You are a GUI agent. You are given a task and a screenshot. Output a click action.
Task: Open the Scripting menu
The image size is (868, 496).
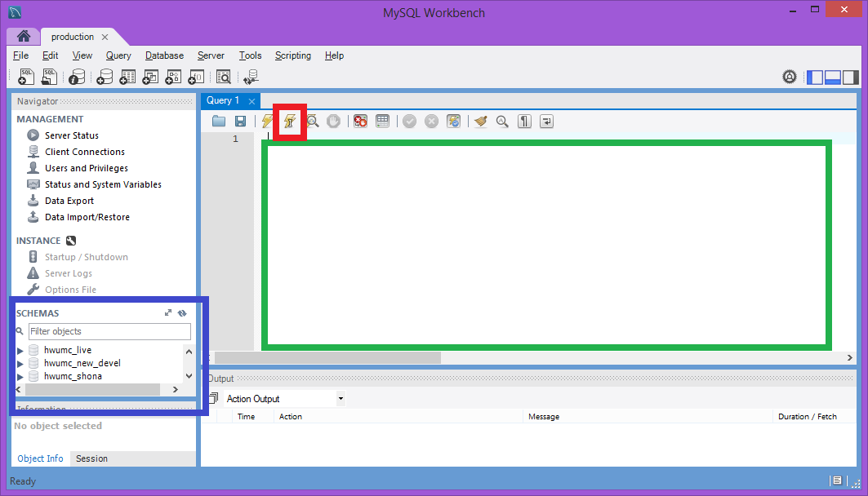[x=293, y=55]
